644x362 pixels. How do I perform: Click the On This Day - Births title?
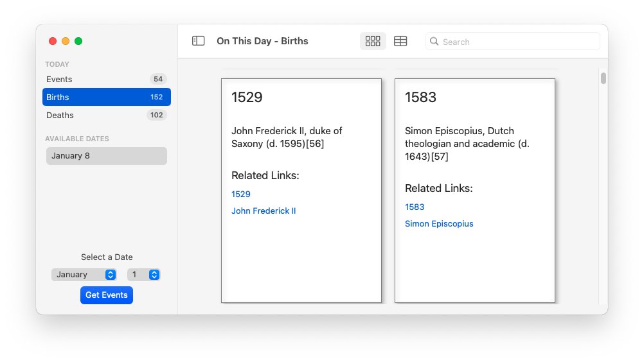click(262, 41)
